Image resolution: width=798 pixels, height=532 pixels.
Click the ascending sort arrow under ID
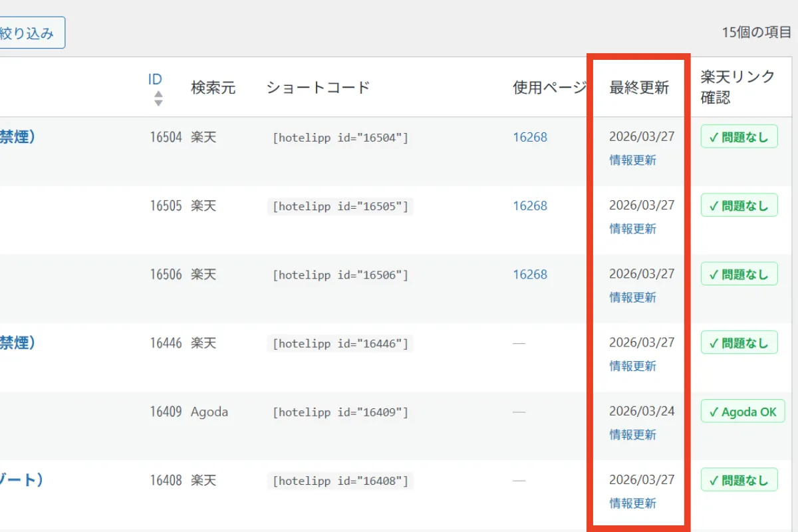(x=158, y=94)
